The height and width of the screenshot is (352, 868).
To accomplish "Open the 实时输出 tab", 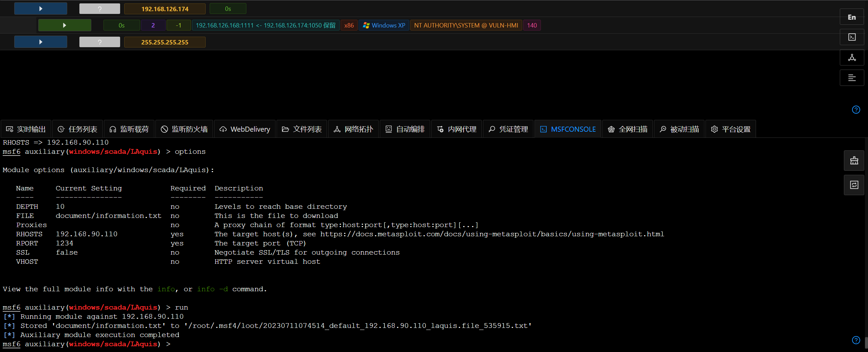I will (26, 129).
